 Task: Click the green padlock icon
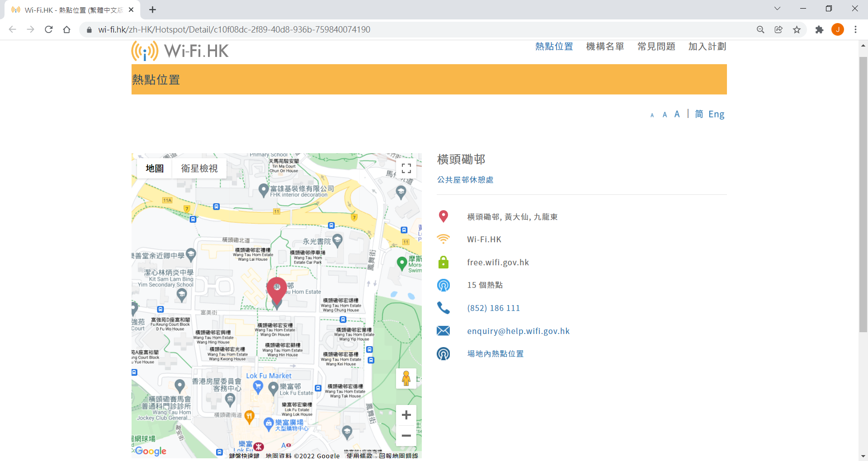tap(443, 262)
